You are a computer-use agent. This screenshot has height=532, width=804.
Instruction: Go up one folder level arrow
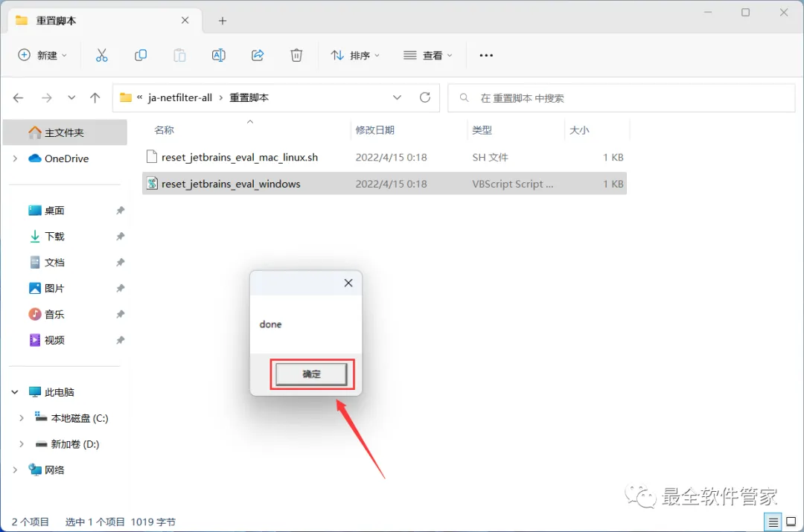coord(95,98)
